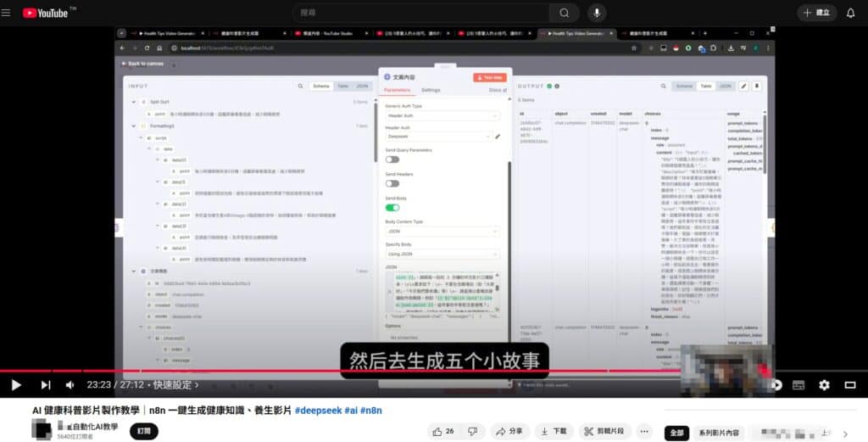
Task: Select the 全部 filter chip
Action: [x=676, y=433]
